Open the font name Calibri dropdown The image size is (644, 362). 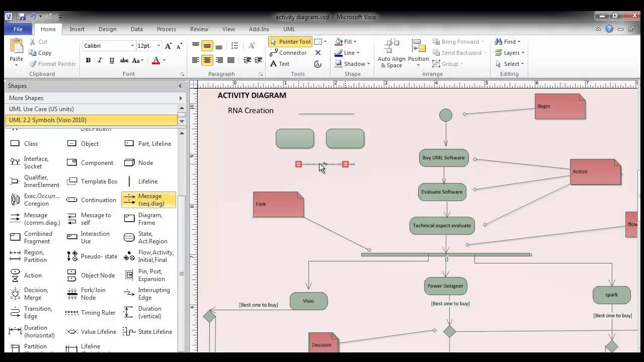(132, 46)
